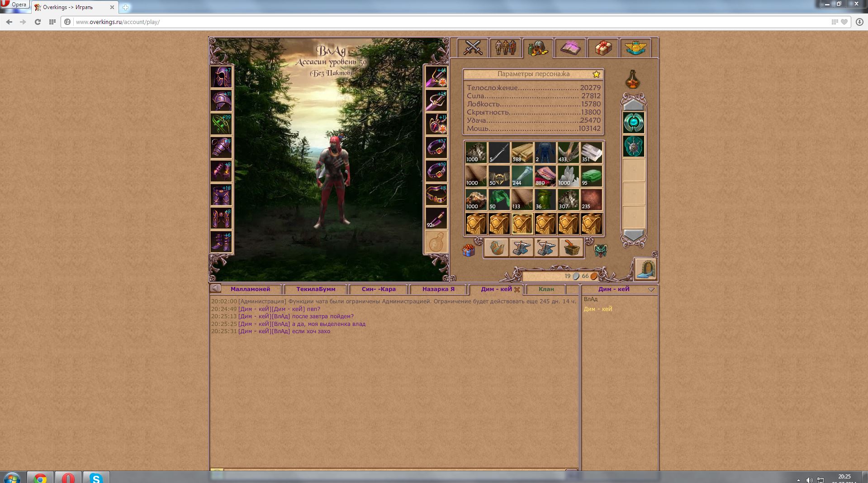Open a new browser tab

[x=125, y=7]
